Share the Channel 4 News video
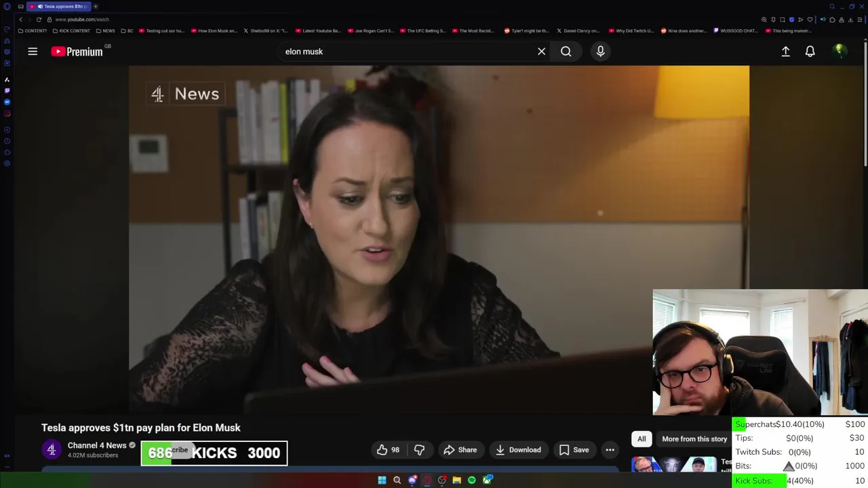This screenshot has width=868, height=488. 460,450
